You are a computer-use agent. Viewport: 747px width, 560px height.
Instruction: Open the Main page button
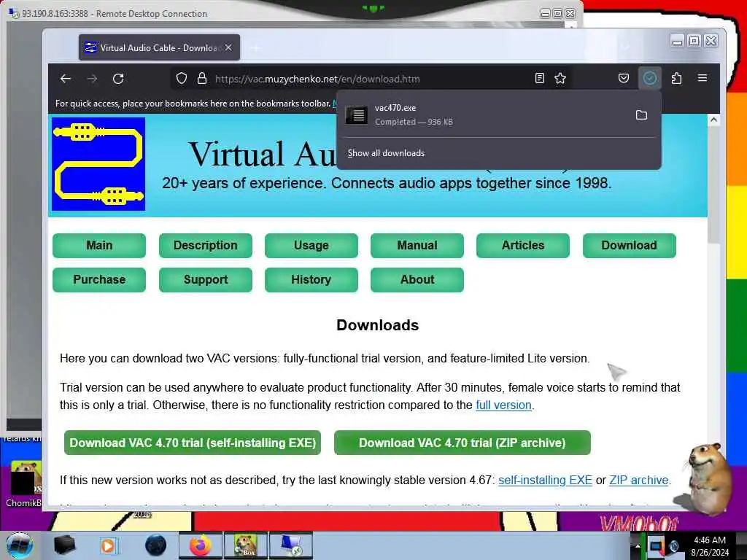[x=99, y=245]
